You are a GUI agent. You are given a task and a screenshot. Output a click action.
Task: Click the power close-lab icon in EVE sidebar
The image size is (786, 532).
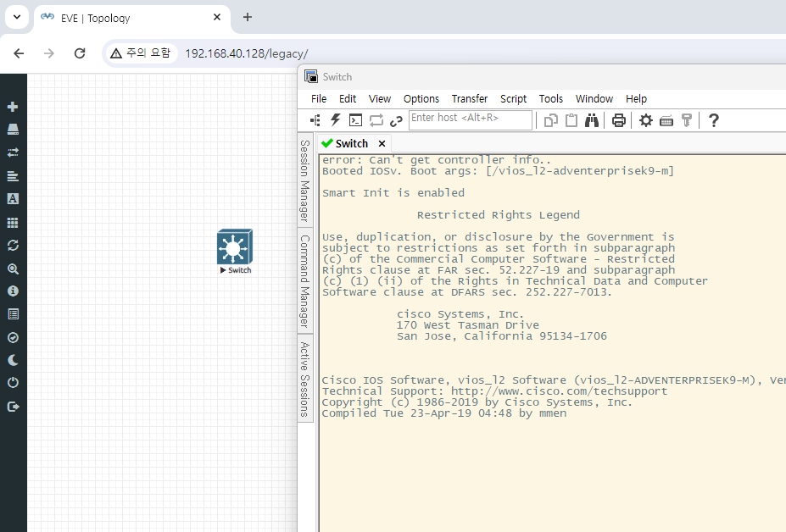(13, 383)
